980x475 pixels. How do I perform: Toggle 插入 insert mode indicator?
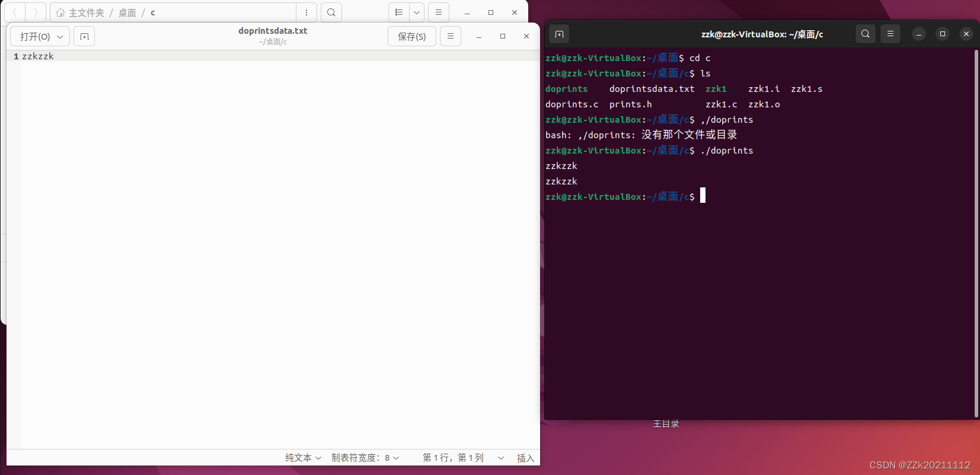525,458
